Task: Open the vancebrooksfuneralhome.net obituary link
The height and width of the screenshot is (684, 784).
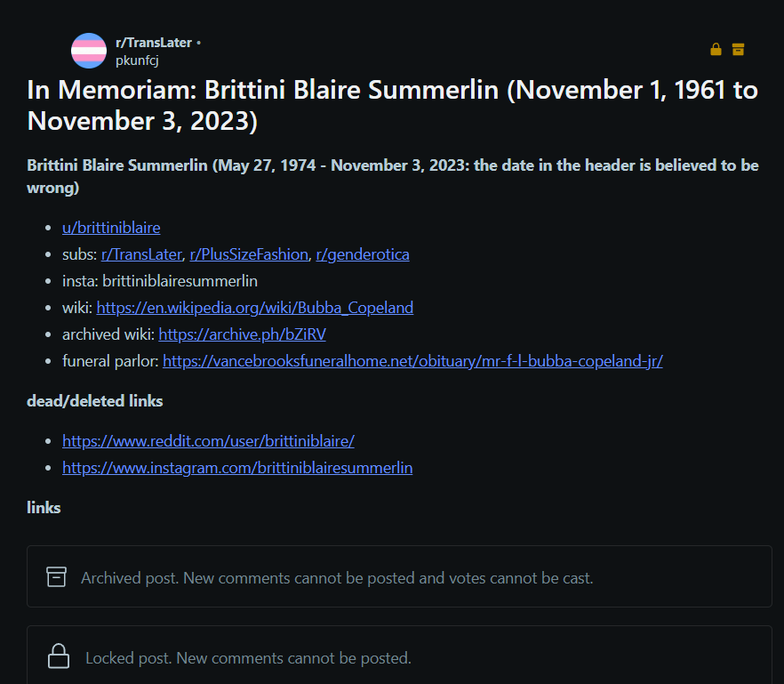Action: click(413, 361)
